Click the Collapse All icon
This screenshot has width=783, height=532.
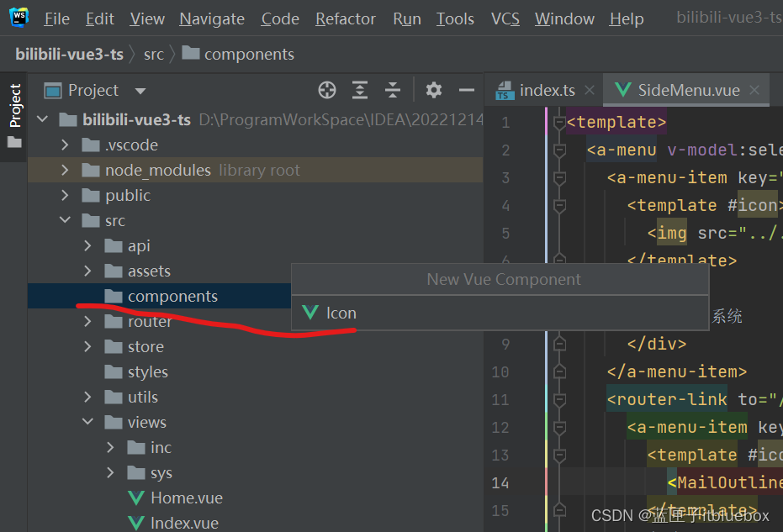[x=393, y=90]
